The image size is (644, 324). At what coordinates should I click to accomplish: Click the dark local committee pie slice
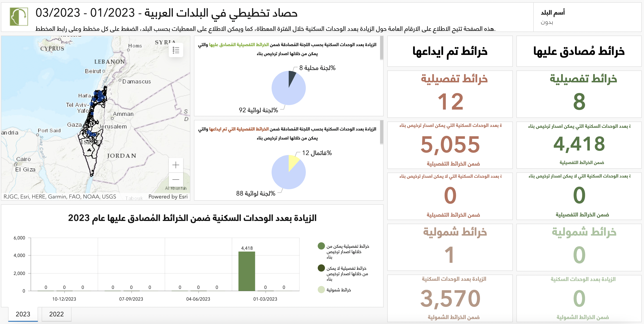coord(291,77)
